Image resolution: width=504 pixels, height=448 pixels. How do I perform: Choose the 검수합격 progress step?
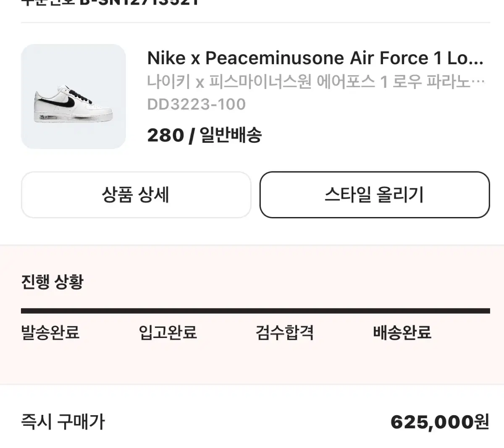285,333
